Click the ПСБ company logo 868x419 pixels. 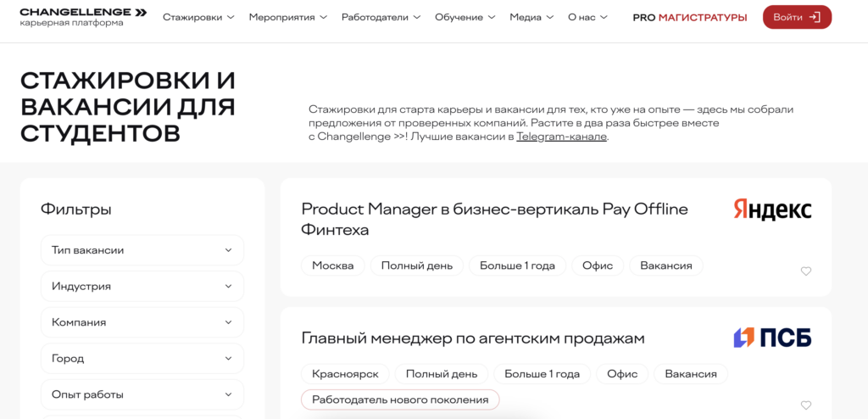772,338
